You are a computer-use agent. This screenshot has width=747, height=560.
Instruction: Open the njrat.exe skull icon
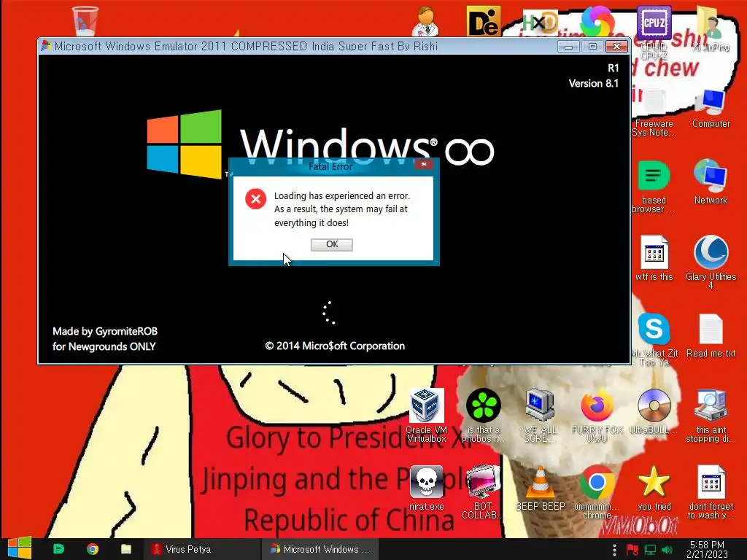coord(426,488)
